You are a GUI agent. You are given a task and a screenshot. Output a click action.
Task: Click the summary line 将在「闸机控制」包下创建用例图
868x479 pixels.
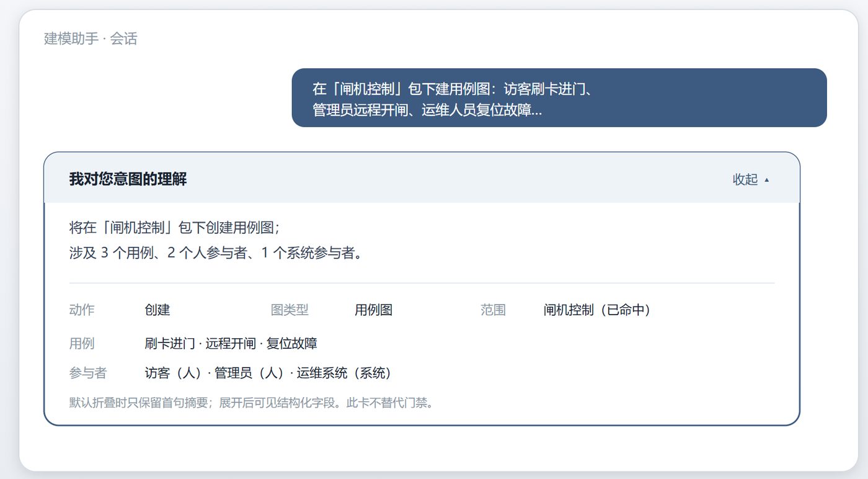point(175,227)
